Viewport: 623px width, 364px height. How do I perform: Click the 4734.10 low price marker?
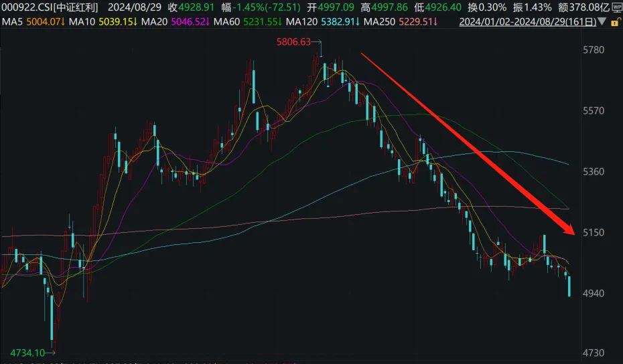[27, 352]
